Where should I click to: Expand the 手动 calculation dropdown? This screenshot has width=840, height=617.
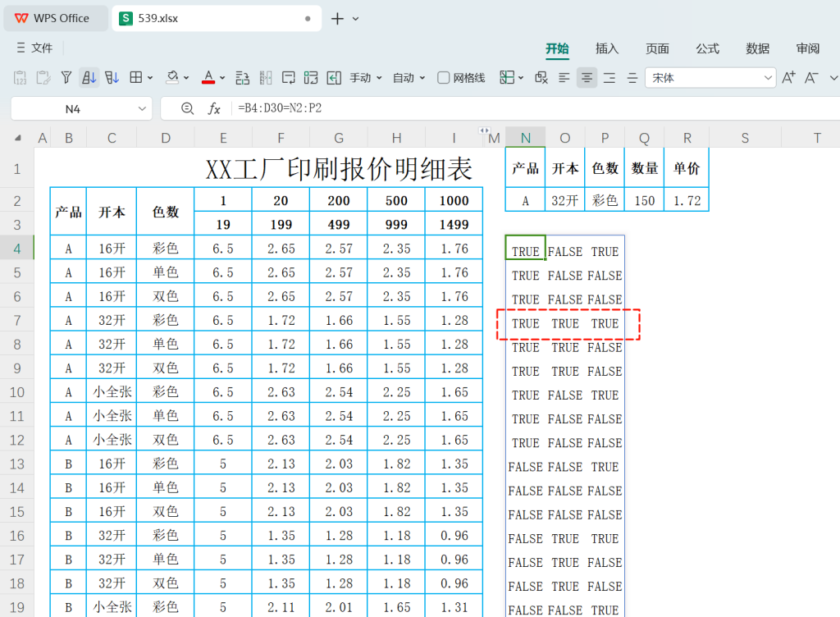tap(379, 78)
